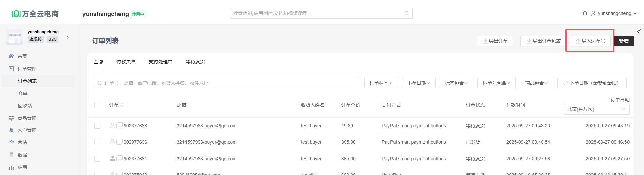Viewport: 644px width, 175px height.
Task: Switch to the 等待发货 tab
Action: (195, 62)
